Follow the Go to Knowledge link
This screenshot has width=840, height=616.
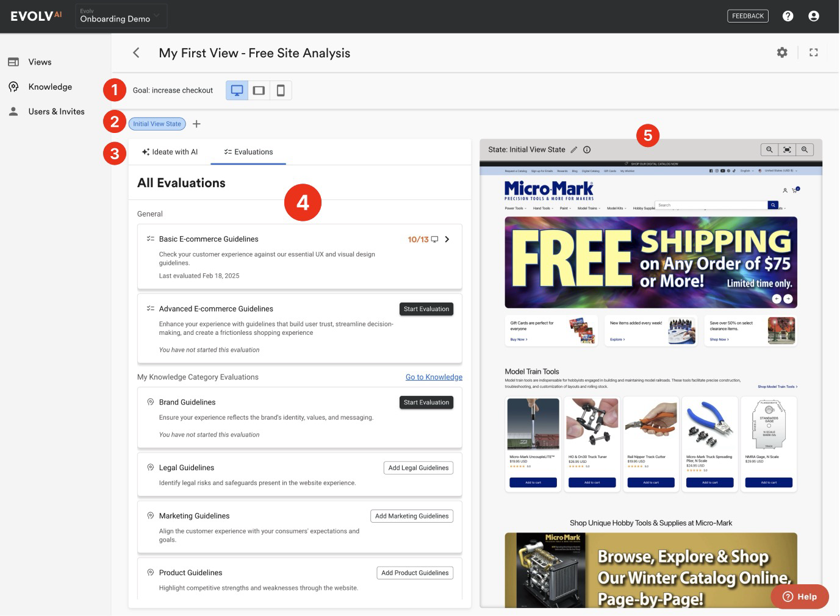click(x=434, y=377)
